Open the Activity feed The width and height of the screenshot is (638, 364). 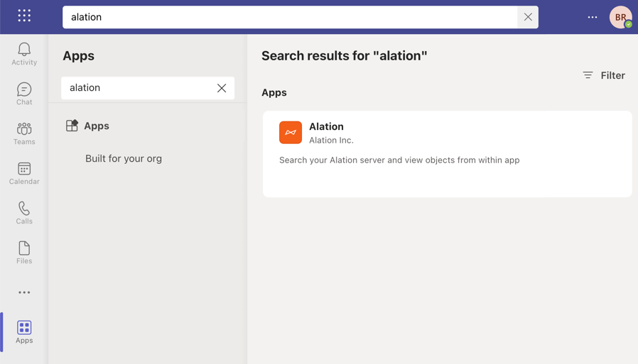(24, 54)
